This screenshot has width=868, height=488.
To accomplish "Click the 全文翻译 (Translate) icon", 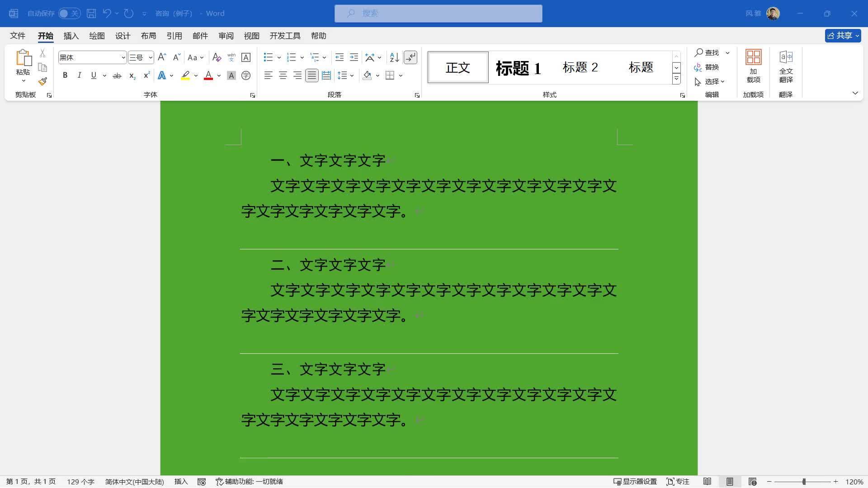I will click(x=786, y=66).
